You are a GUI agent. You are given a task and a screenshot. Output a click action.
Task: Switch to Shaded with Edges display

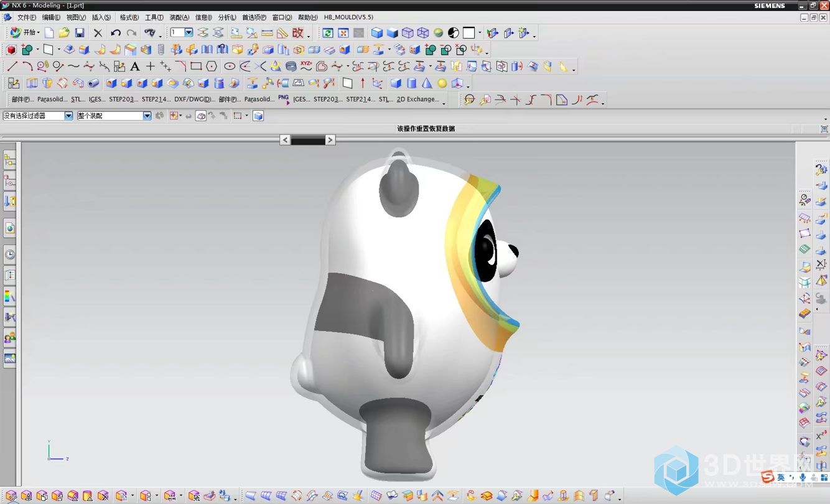377,33
